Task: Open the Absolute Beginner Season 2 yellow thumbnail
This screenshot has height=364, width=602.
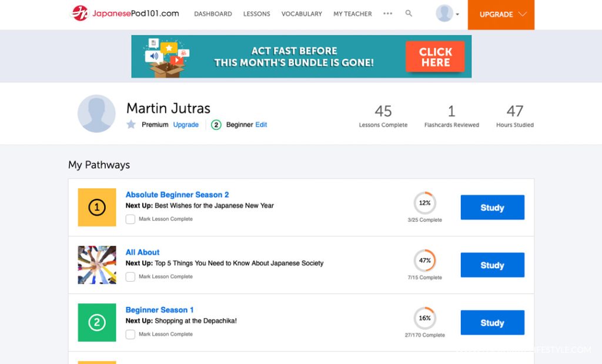Action: coord(97,208)
